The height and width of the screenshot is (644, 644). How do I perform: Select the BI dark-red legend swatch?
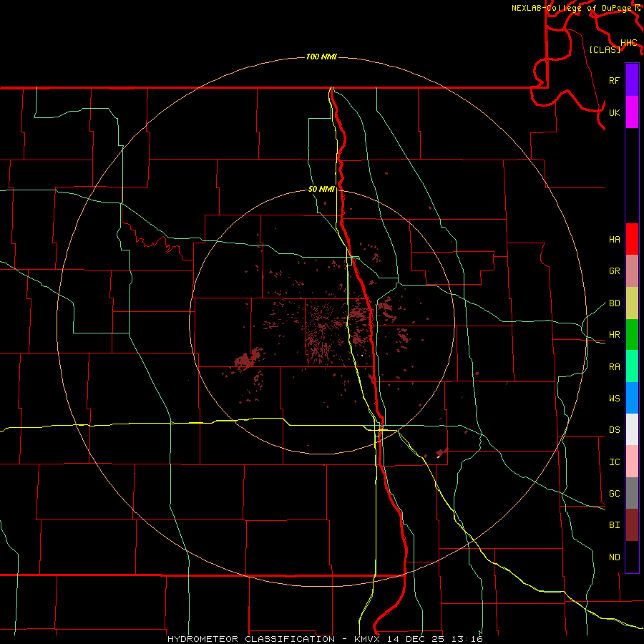[632, 525]
